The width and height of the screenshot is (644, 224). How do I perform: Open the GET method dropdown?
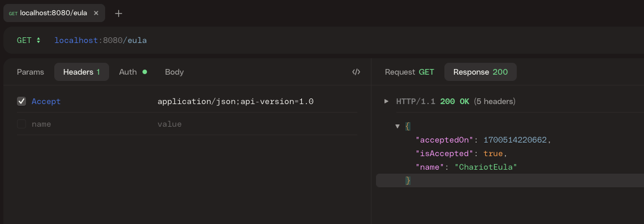coord(29,40)
